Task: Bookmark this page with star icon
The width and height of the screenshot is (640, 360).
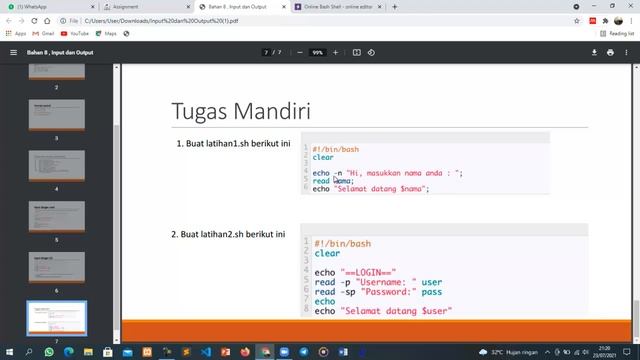Action: (577, 21)
